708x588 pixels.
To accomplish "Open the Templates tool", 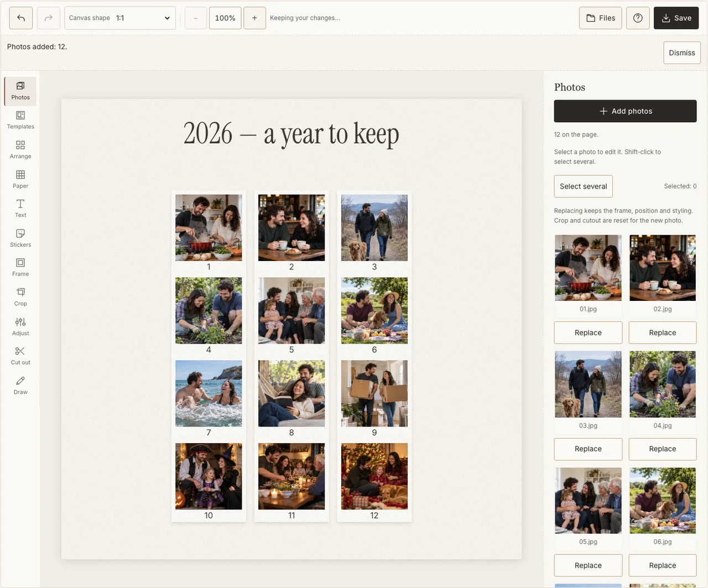I will (20, 121).
